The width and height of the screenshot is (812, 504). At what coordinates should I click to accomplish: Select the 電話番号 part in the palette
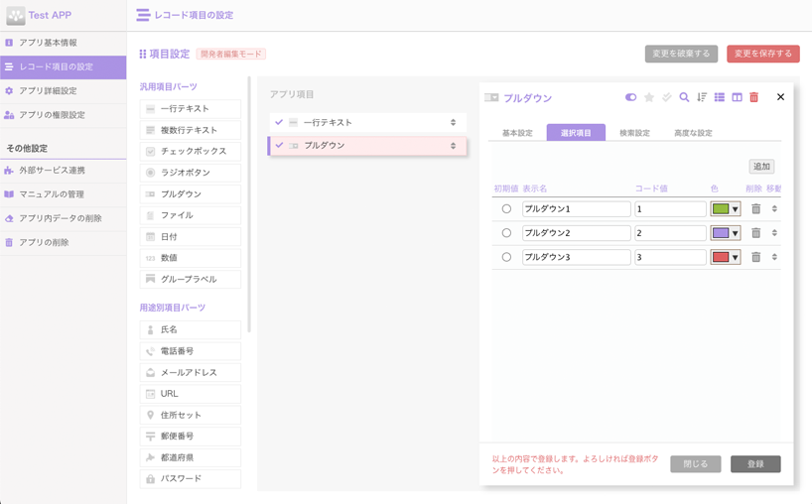pyautogui.click(x=190, y=351)
